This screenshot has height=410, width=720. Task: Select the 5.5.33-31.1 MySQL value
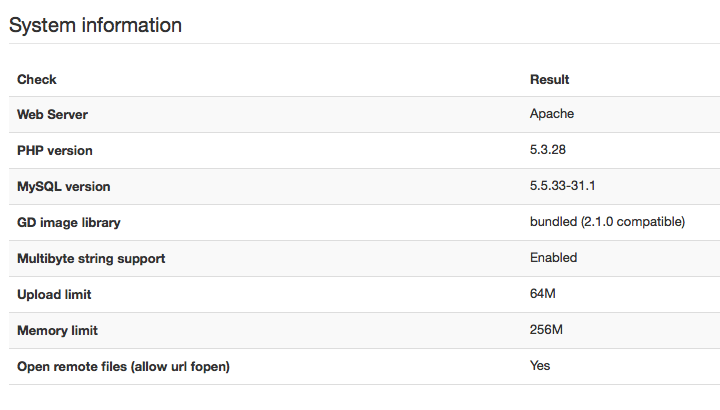point(562,185)
